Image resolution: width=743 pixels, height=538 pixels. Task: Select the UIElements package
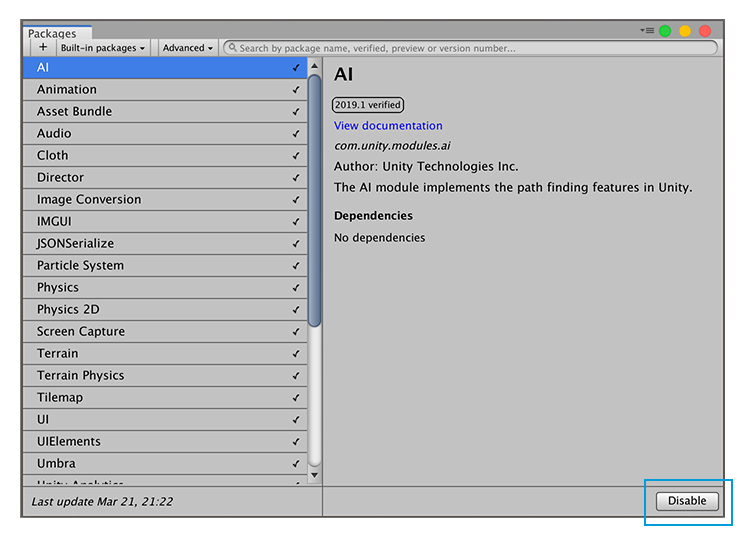click(165, 441)
